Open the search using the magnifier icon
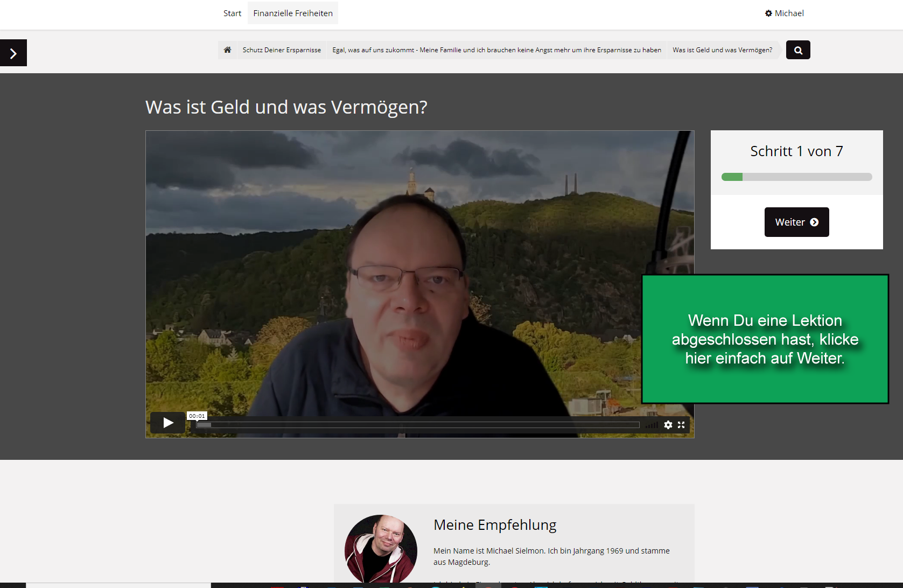Image resolution: width=903 pixels, height=588 pixels. [798, 50]
